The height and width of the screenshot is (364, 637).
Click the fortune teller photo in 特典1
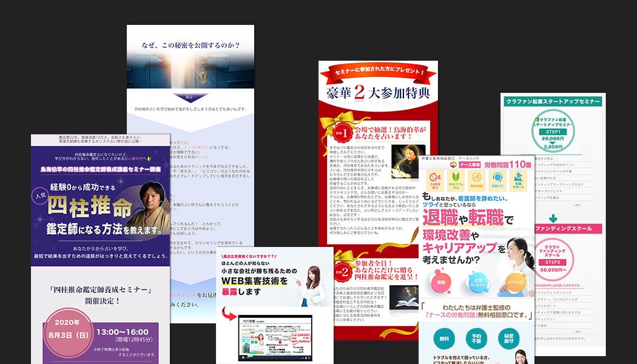(408, 161)
